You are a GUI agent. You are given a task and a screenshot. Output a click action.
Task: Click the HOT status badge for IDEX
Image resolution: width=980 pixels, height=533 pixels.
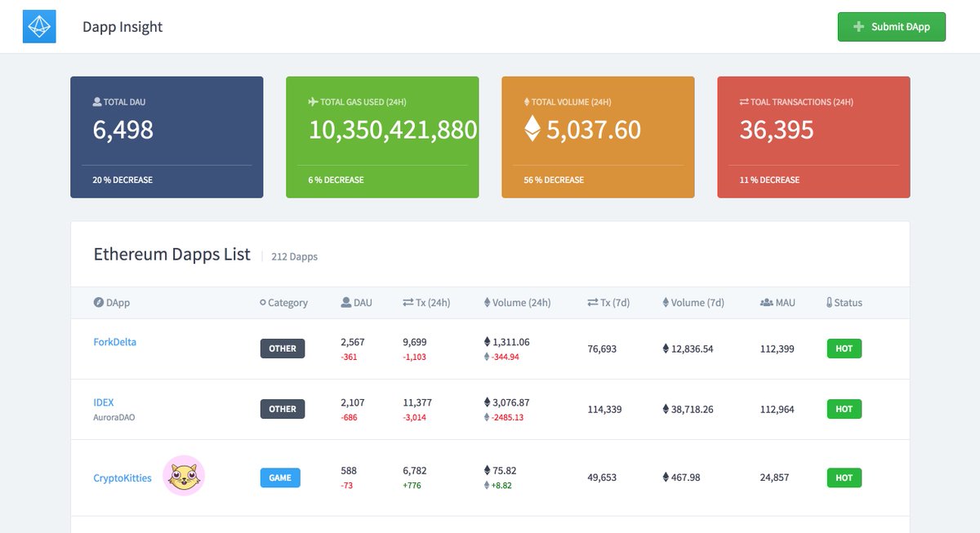[844, 409]
